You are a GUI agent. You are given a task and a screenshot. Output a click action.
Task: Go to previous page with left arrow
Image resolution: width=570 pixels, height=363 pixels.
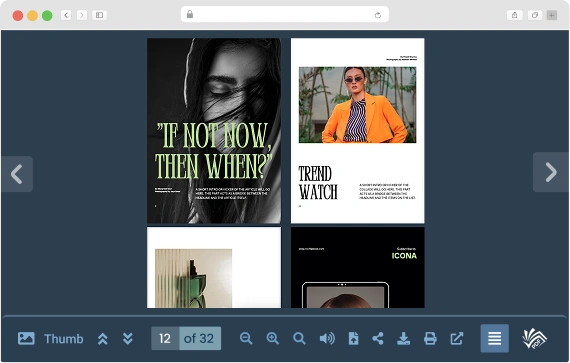17,174
